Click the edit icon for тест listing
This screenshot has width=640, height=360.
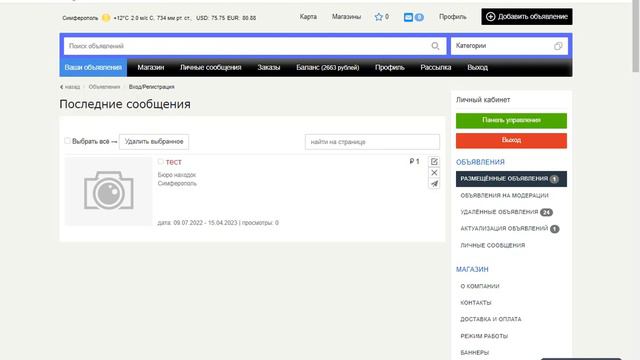click(x=434, y=162)
